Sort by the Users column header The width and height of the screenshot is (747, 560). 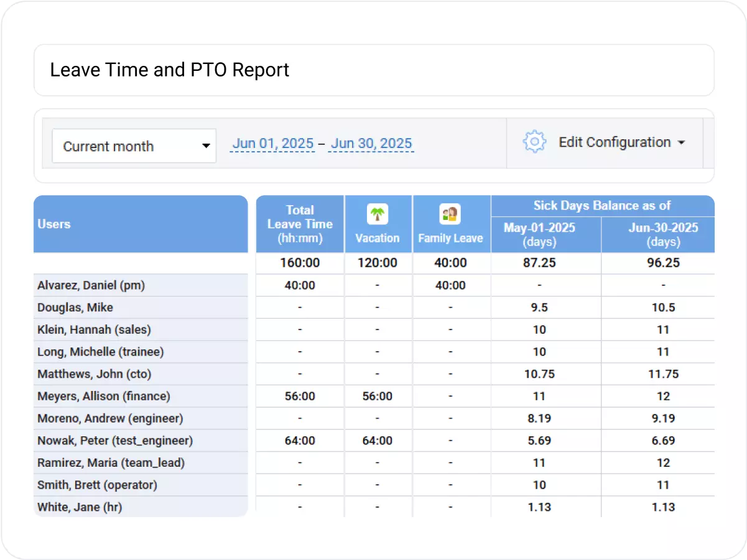pyautogui.click(x=54, y=224)
